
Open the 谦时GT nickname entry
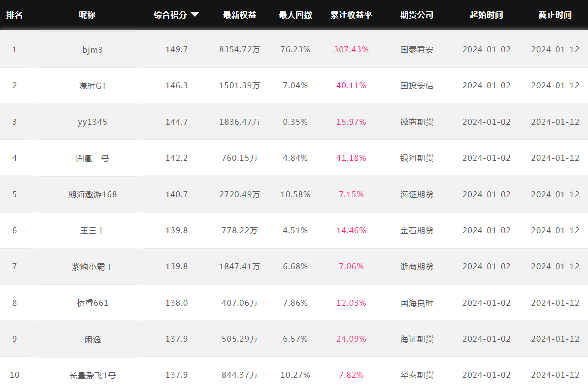click(x=92, y=86)
